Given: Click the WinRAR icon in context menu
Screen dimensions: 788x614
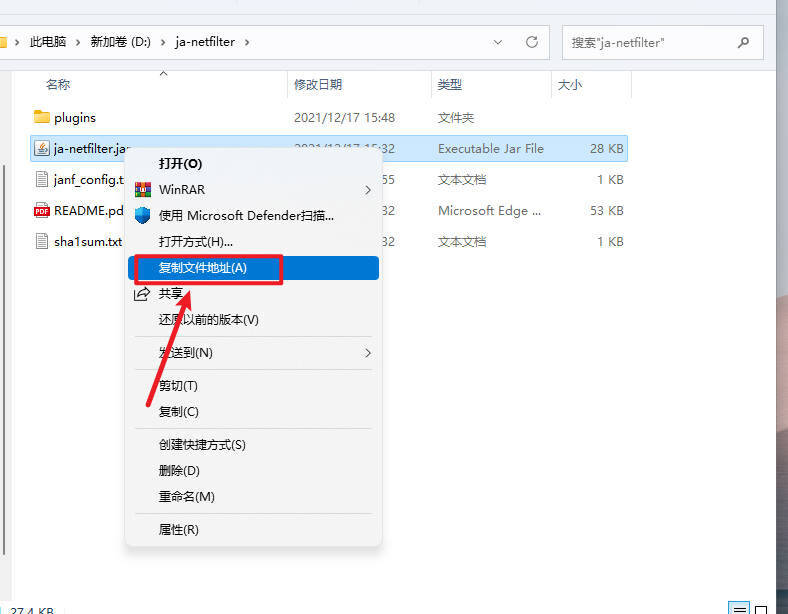Looking at the screenshot, I should pyautogui.click(x=142, y=189).
